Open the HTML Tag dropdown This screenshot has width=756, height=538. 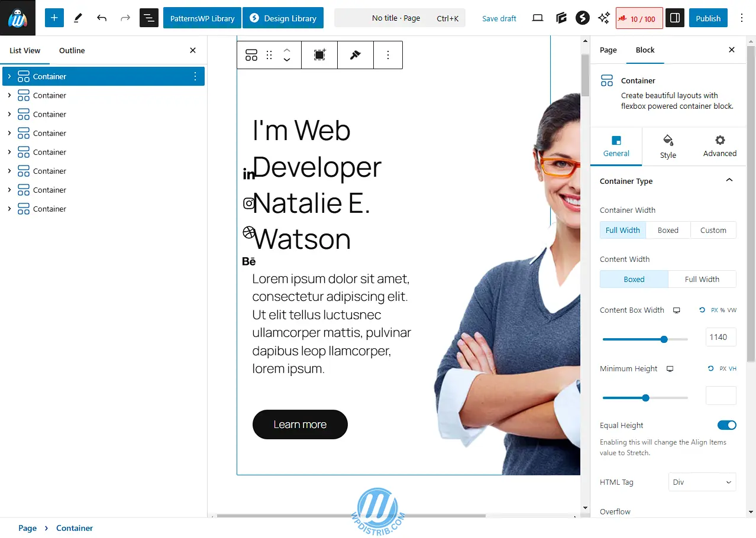(702, 482)
